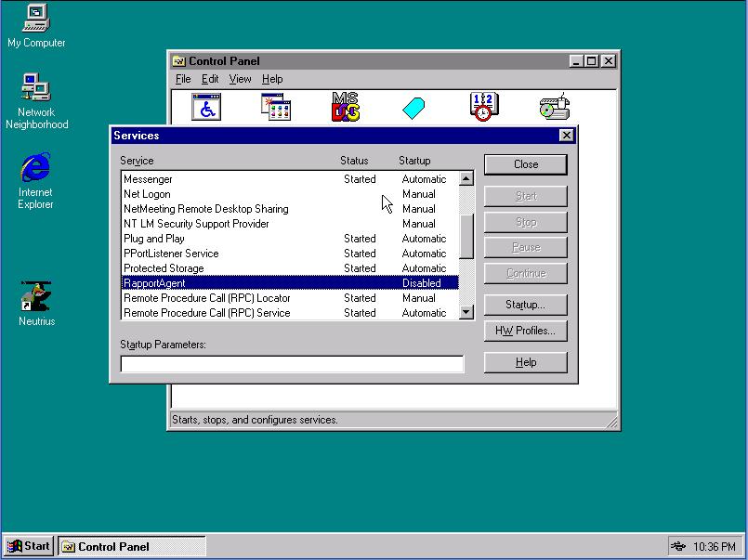Image resolution: width=748 pixels, height=560 pixels.
Task: Select the Protected Storage service
Action: tap(290, 267)
